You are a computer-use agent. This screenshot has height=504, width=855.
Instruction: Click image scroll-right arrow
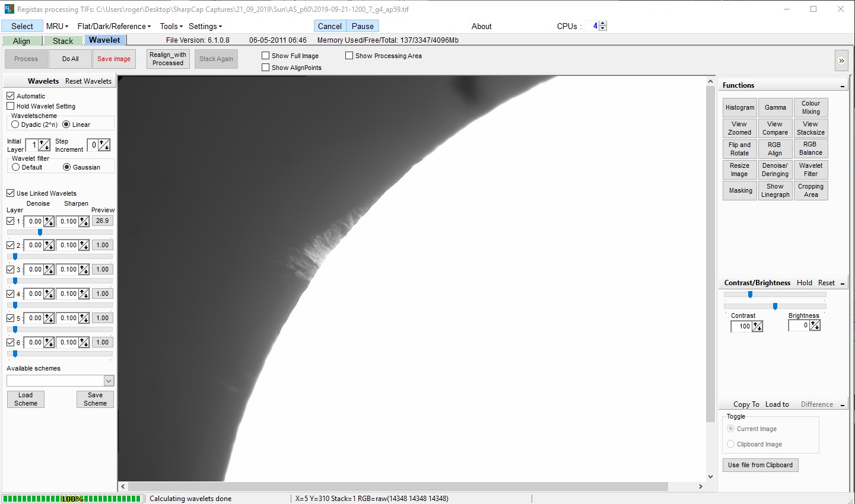pyautogui.click(x=701, y=486)
